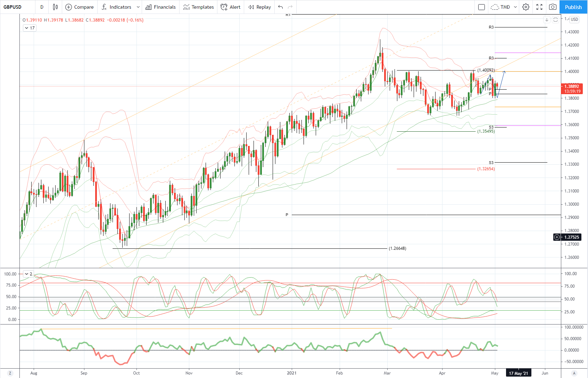Toggle Replay mode
588x378 pixels.
pos(259,7)
